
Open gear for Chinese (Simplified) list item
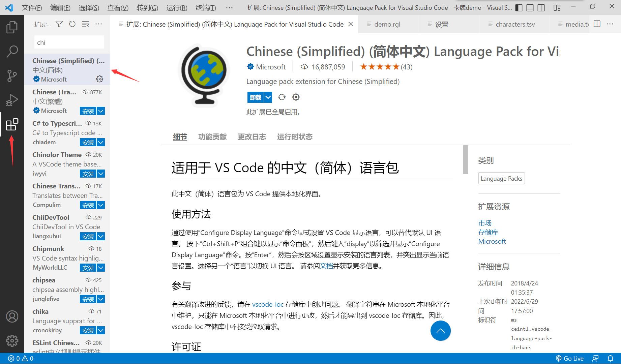click(x=99, y=79)
